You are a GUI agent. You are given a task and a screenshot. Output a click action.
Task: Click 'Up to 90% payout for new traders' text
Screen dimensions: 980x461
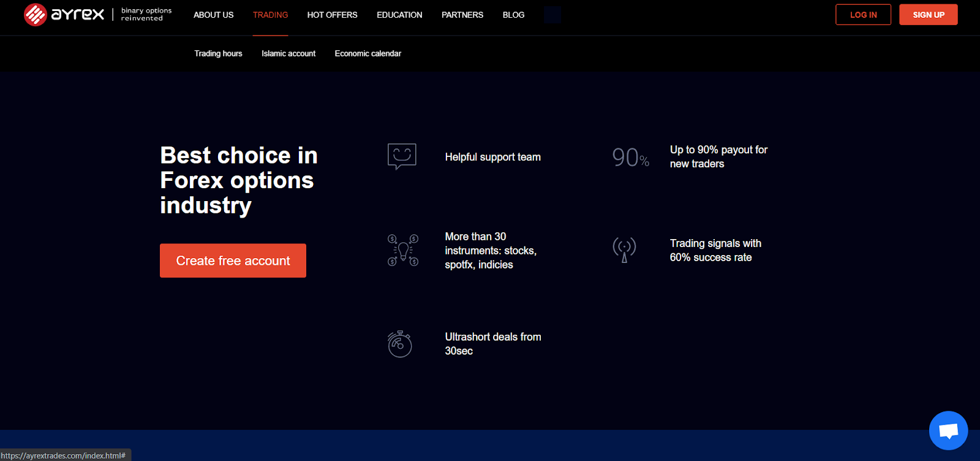(x=718, y=157)
